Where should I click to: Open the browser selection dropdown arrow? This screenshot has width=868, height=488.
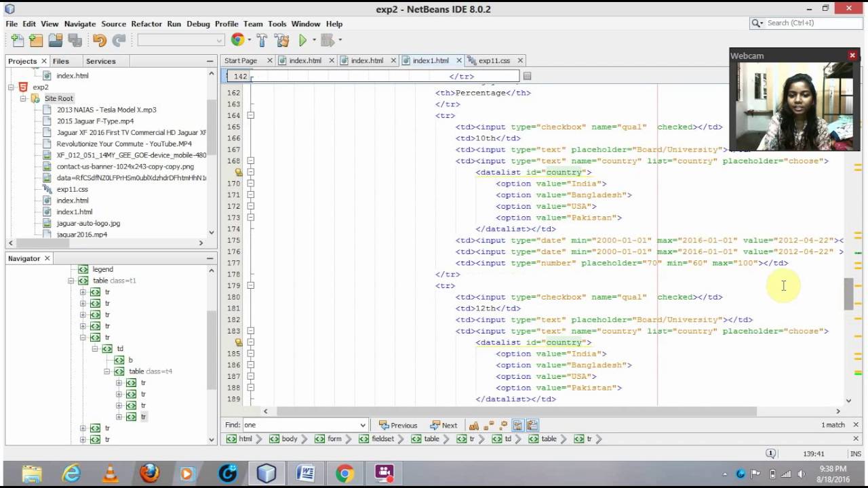249,40
